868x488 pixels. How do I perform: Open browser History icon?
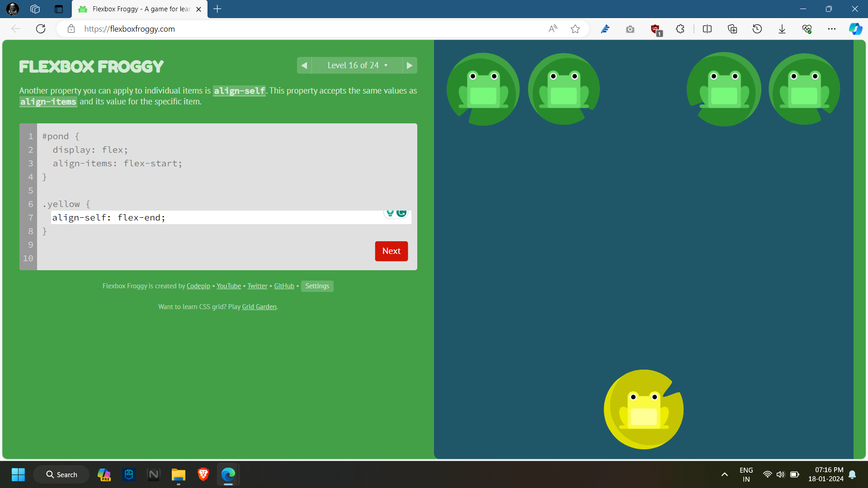click(x=757, y=29)
